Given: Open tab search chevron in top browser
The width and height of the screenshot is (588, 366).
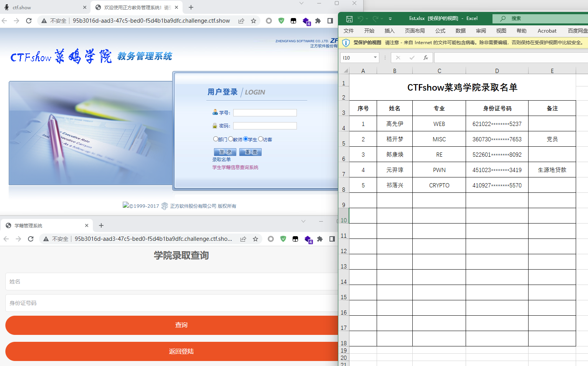Looking at the screenshot, I should (301, 3).
